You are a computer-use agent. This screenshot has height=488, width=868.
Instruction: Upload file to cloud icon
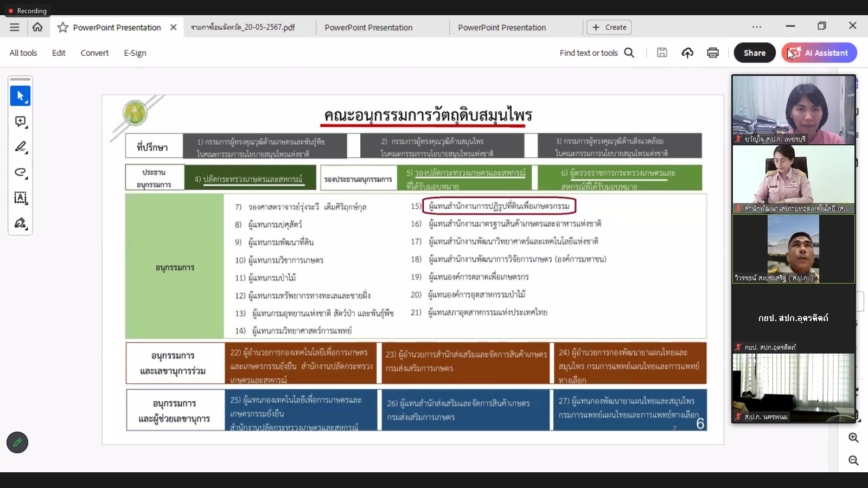[687, 53]
